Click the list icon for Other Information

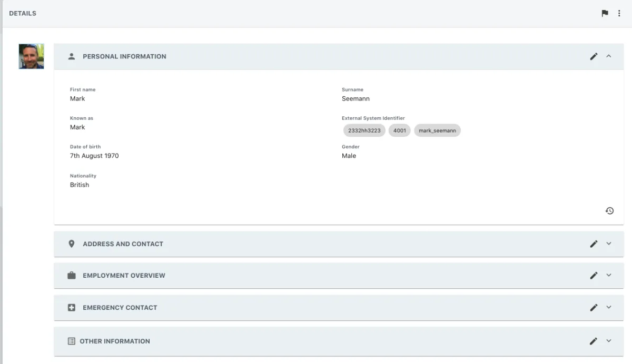tap(72, 341)
